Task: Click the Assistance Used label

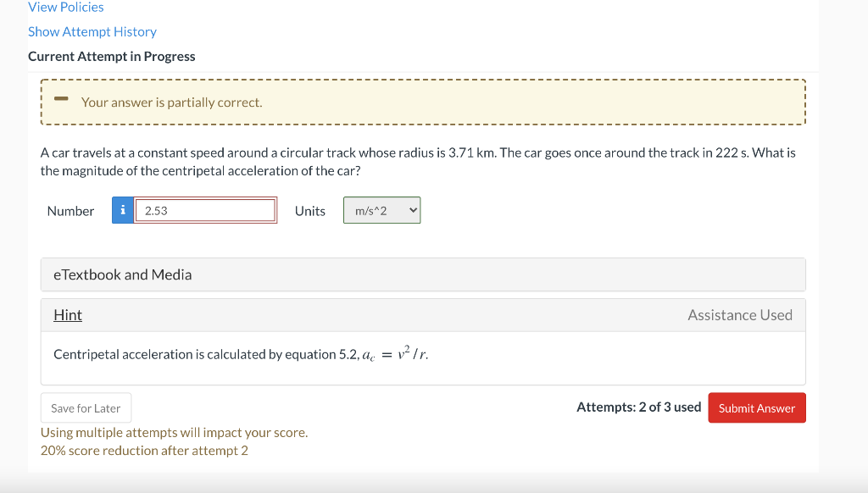Action: 739,315
